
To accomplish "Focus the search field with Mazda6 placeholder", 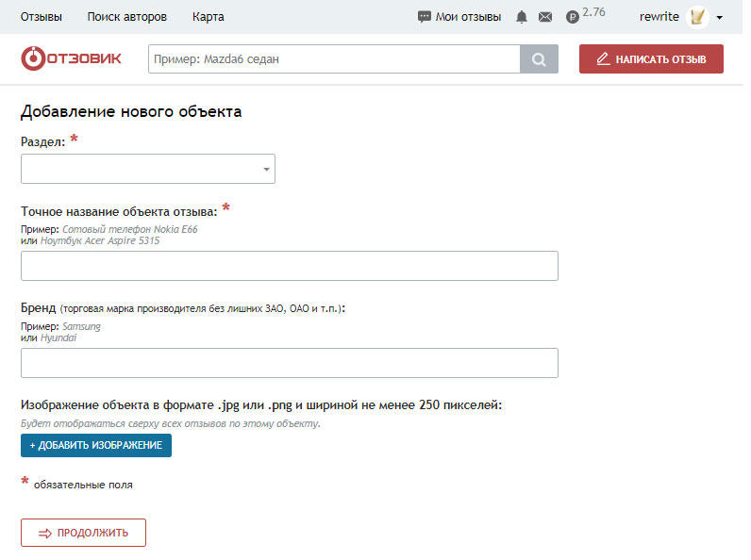I will click(334, 58).
